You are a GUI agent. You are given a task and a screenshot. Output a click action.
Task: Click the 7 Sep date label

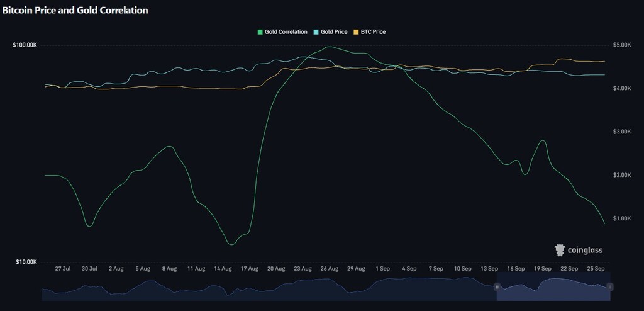point(436,269)
